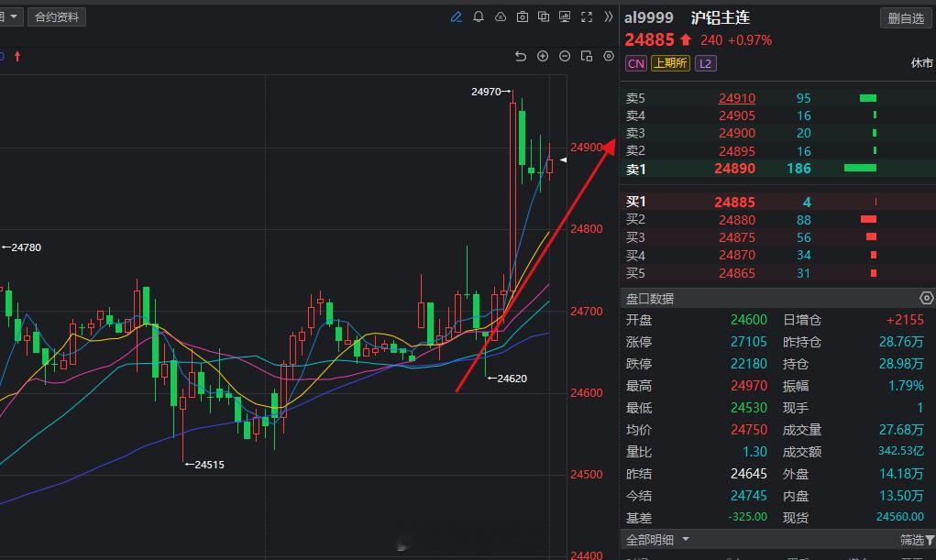Click the 24515 low label on chart
This screenshot has height=560, width=936.
click(210, 465)
